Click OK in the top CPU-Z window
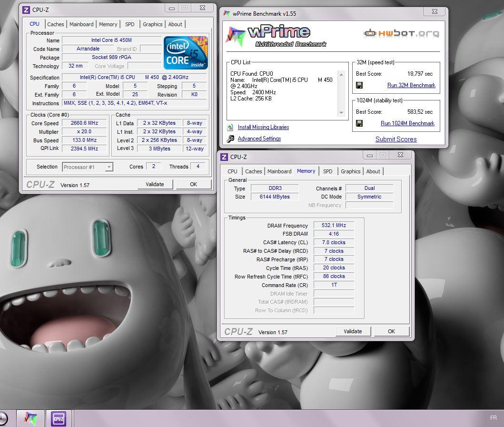The width and height of the screenshot is (504, 427). (x=194, y=184)
